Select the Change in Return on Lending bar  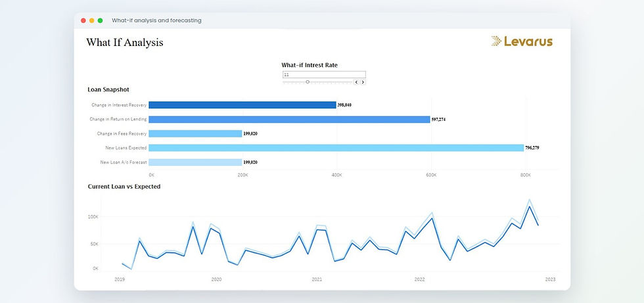tap(289, 120)
